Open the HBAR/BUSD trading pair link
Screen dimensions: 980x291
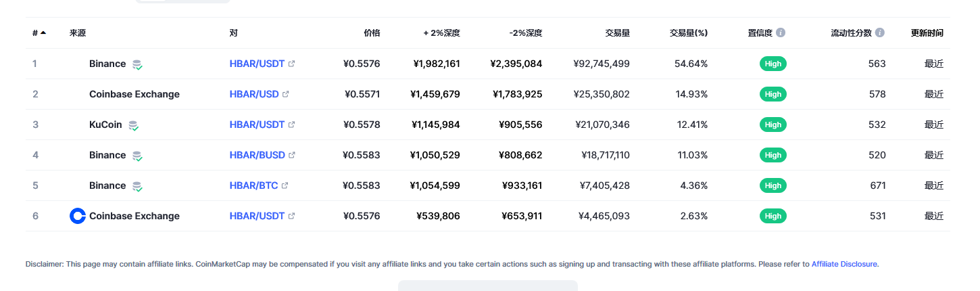pyautogui.click(x=258, y=155)
